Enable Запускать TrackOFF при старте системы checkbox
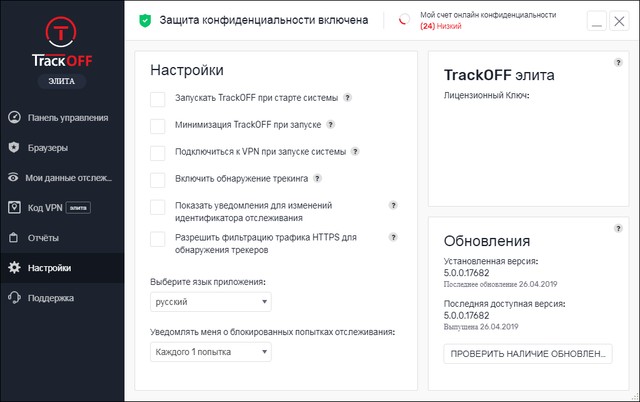Screen dimensions: 640x402 157,99
